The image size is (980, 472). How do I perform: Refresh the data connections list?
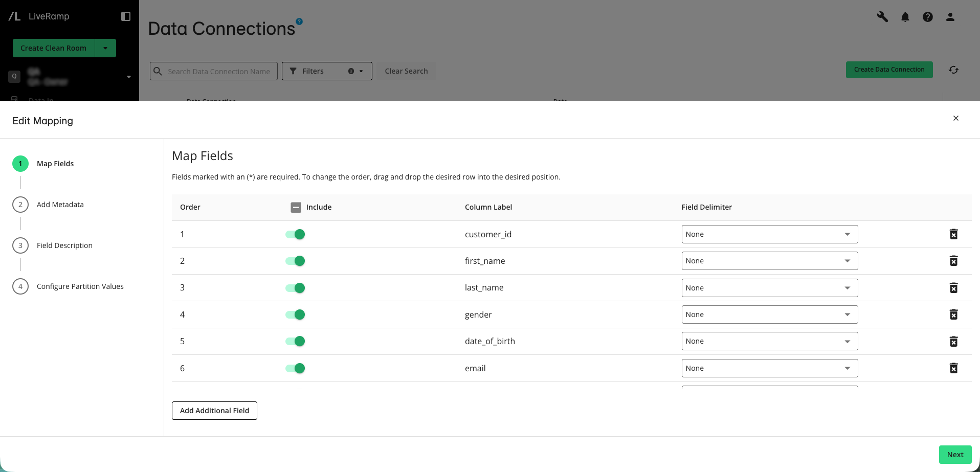pos(953,70)
